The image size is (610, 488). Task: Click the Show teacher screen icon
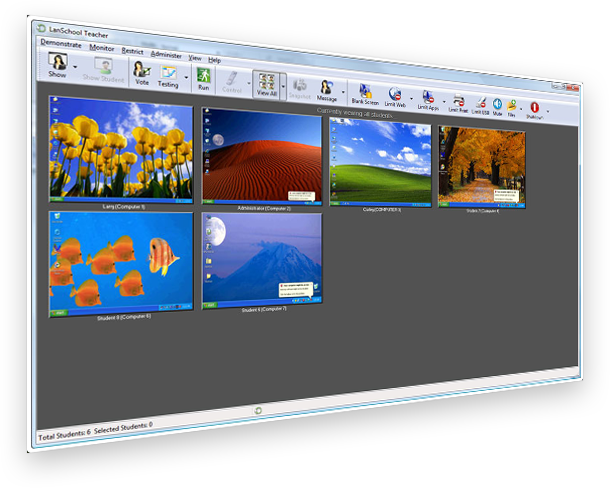pyautogui.click(x=58, y=61)
